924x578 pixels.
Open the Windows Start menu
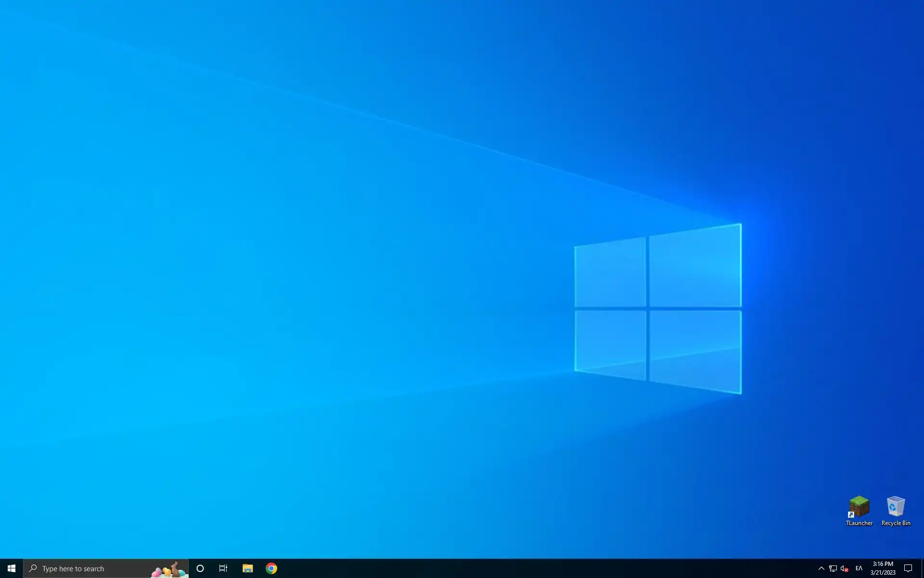click(x=12, y=568)
